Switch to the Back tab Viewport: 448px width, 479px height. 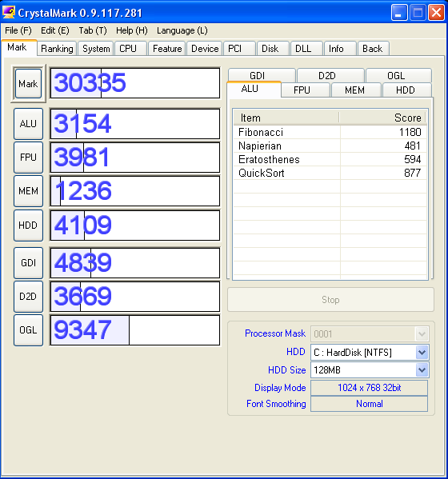click(x=373, y=49)
